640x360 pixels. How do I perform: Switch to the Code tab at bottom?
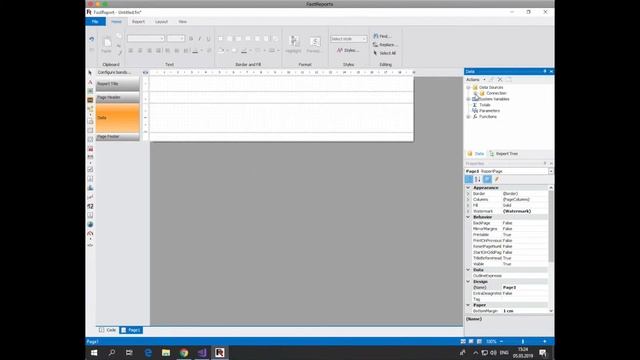tap(108, 330)
